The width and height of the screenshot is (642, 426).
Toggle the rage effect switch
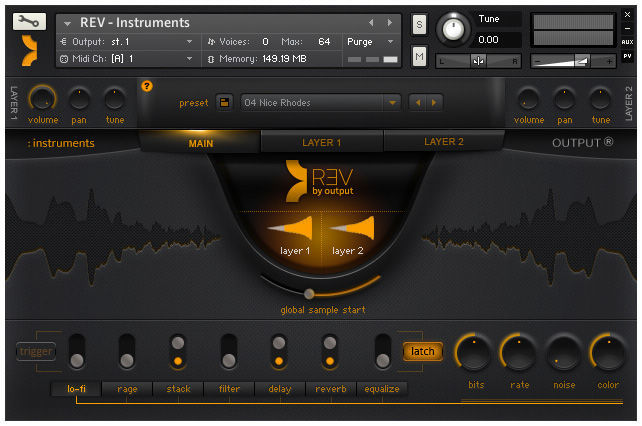point(127,351)
